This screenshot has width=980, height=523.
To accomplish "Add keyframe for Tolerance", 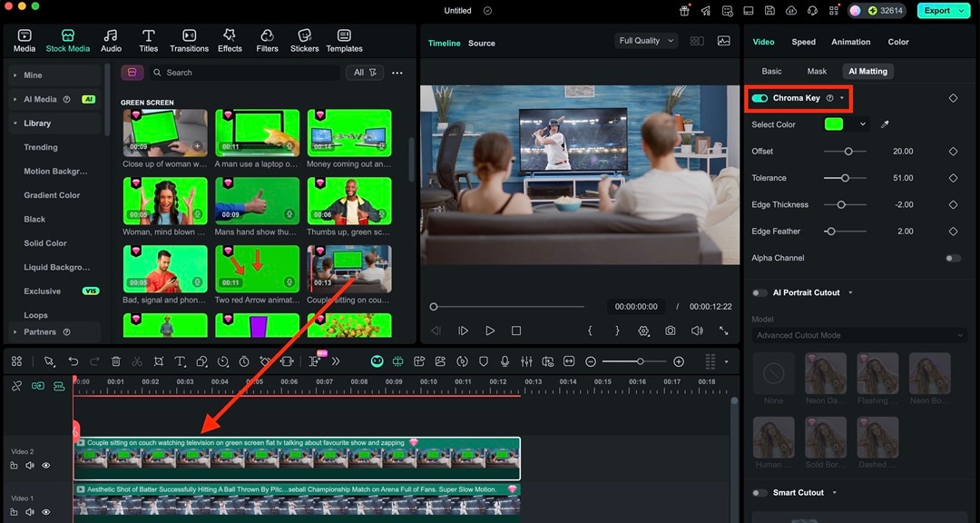I will point(953,178).
